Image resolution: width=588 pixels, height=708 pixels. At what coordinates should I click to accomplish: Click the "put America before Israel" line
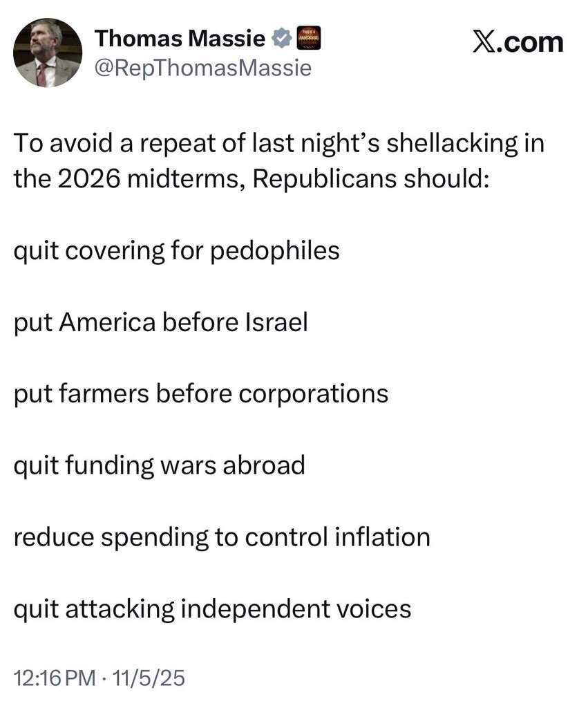click(x=160, y=322)
